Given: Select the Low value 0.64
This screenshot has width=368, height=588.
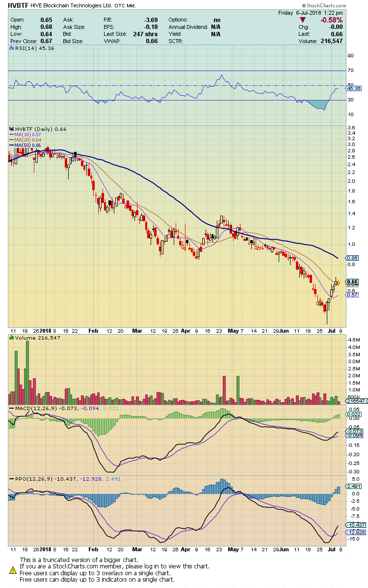Looking at the screenshot, I should (47, 34).
